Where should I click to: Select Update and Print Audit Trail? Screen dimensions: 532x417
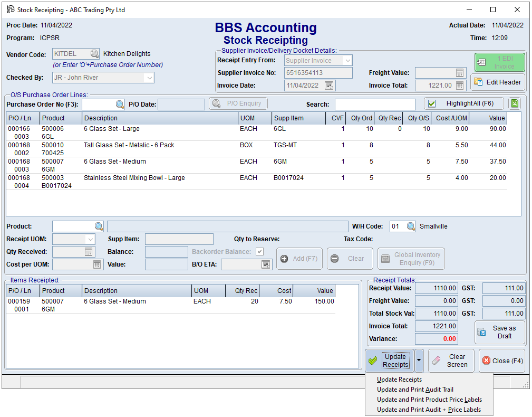(x=417, y=390)
